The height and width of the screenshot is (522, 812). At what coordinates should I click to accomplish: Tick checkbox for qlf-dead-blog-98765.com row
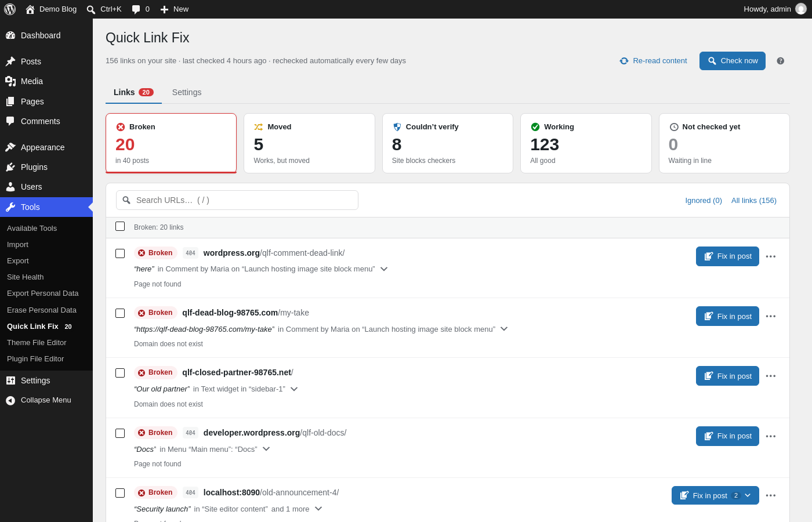pyautogui.click(x=120, y=313)
